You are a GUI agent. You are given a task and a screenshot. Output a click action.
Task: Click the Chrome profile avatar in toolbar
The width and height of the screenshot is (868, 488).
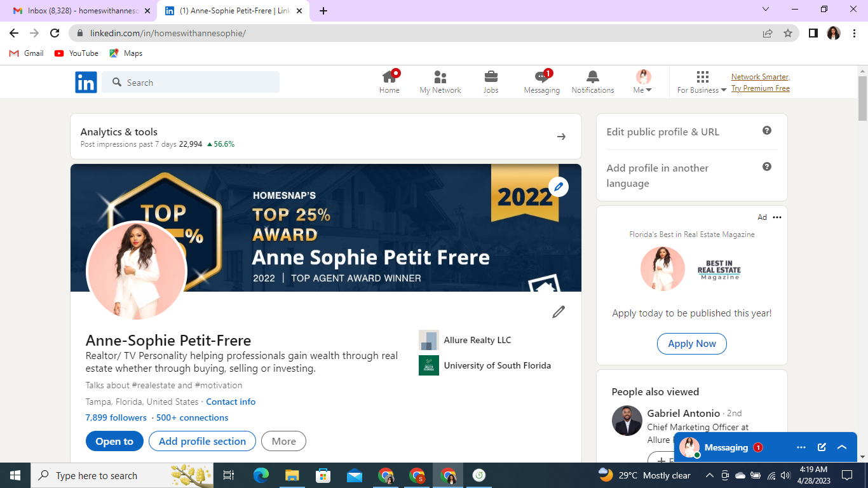coord(834,33)
